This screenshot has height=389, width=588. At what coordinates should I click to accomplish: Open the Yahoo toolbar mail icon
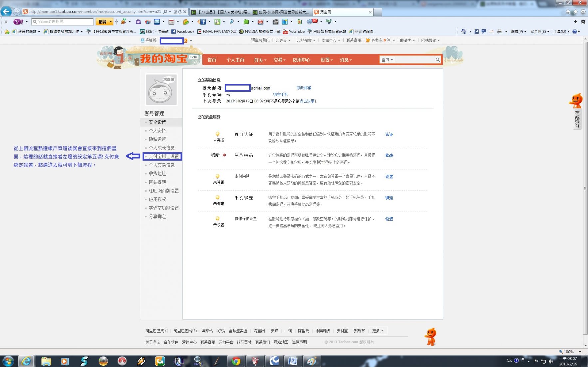[157, 22]
